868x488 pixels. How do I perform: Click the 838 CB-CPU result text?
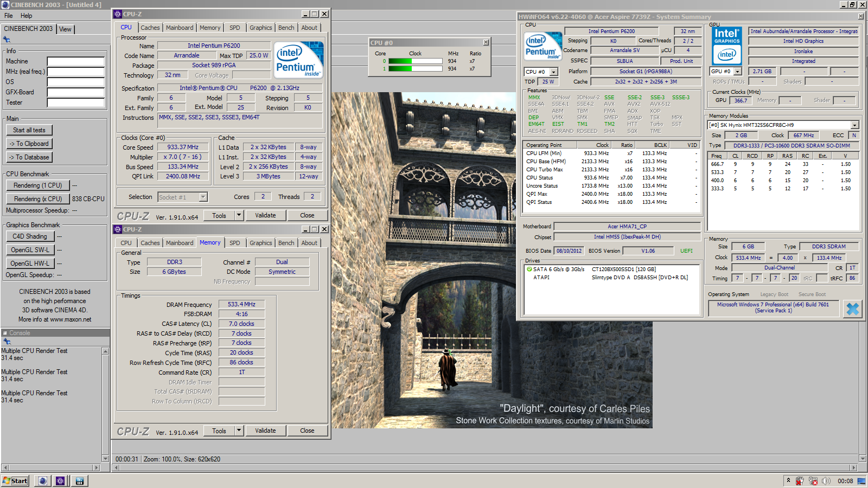(x=88, y=199)
